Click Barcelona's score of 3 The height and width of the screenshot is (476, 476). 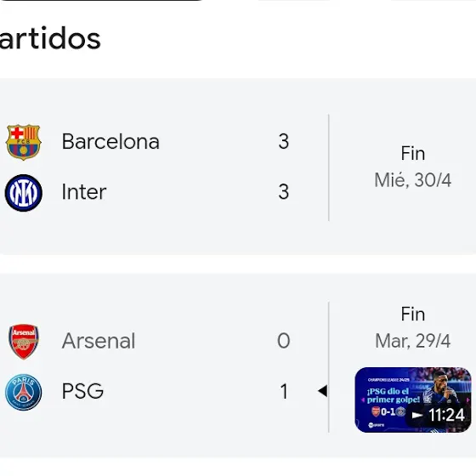[284, 141]
